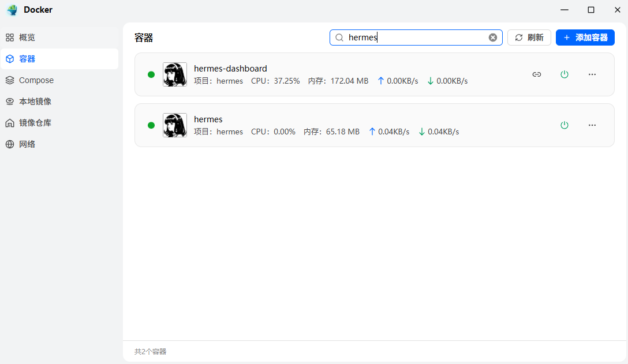
Task: Open more options for hermes container
Action: 592,125
